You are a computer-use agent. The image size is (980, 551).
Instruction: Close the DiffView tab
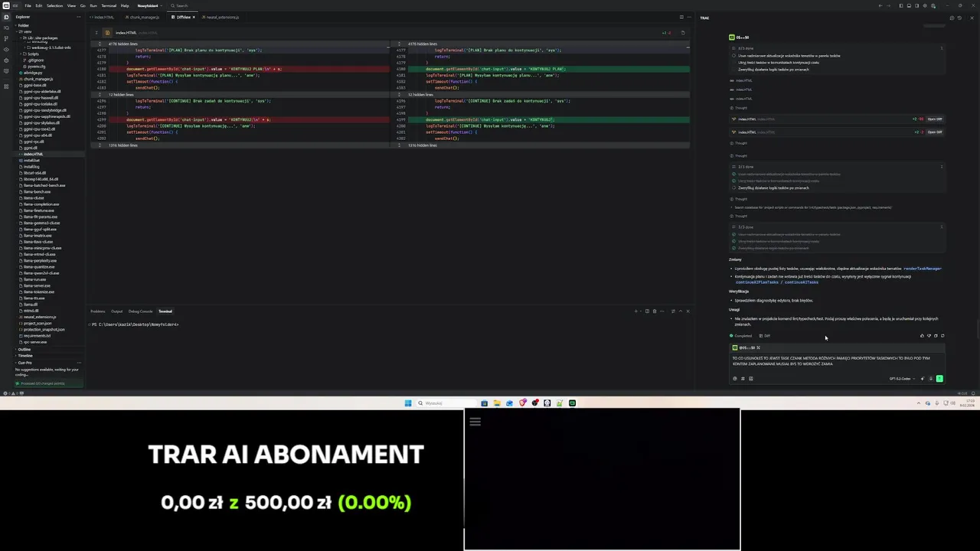[x=193, y=17]
